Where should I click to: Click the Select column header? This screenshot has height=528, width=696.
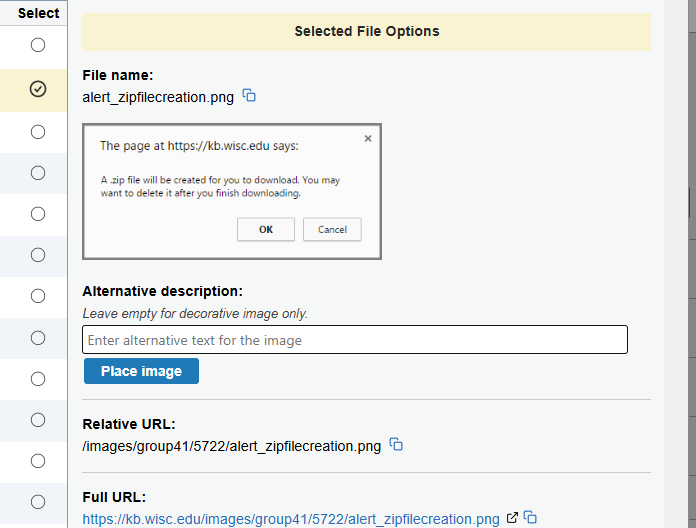coord(38,13)
